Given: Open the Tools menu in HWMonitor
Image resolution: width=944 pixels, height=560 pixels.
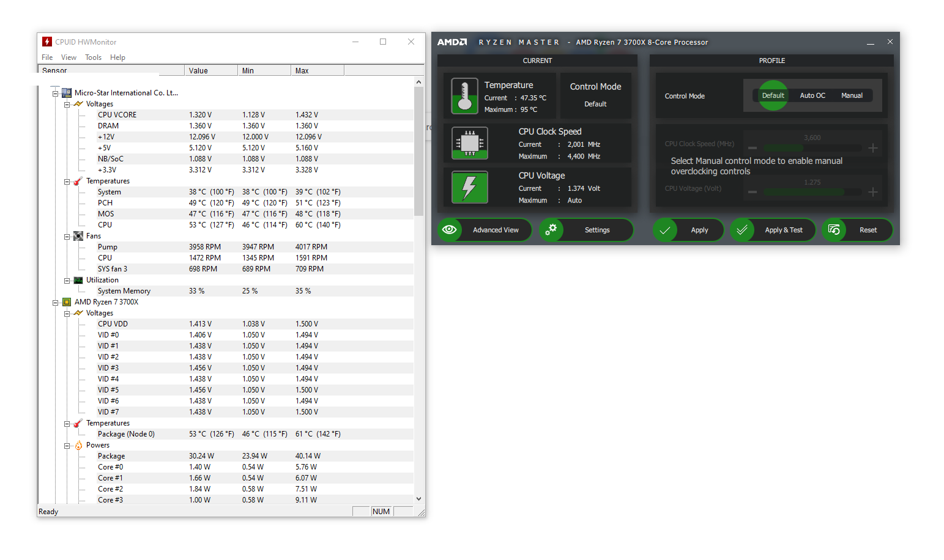Looking at the screenshot, I should pyautogui.click(x=93, y=57).
